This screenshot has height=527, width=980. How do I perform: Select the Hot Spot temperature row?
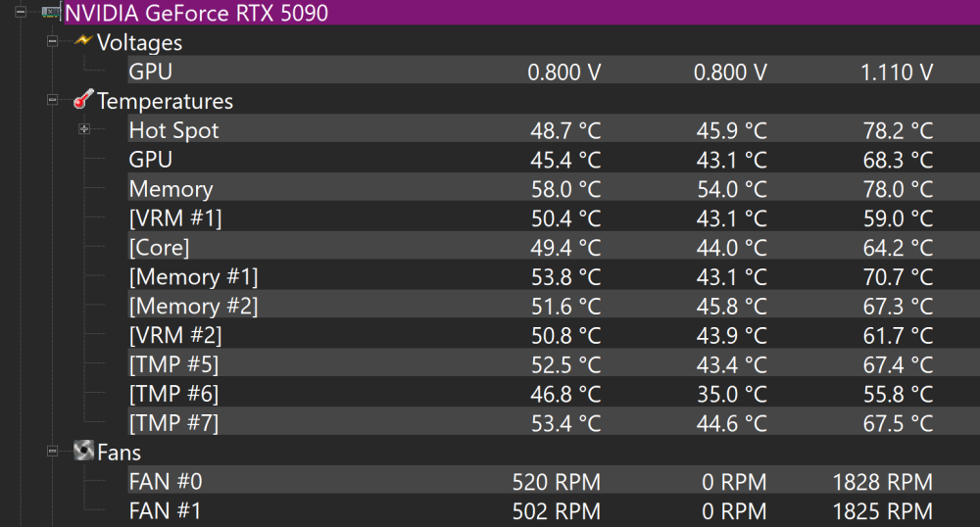(554, 128)
